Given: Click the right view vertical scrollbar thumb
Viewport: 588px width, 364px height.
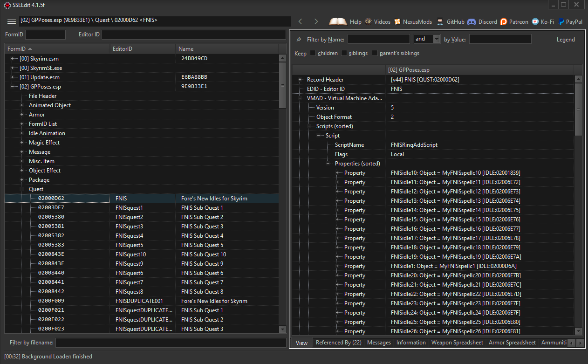Looking at the screenshot, I should tap(578, 109).
